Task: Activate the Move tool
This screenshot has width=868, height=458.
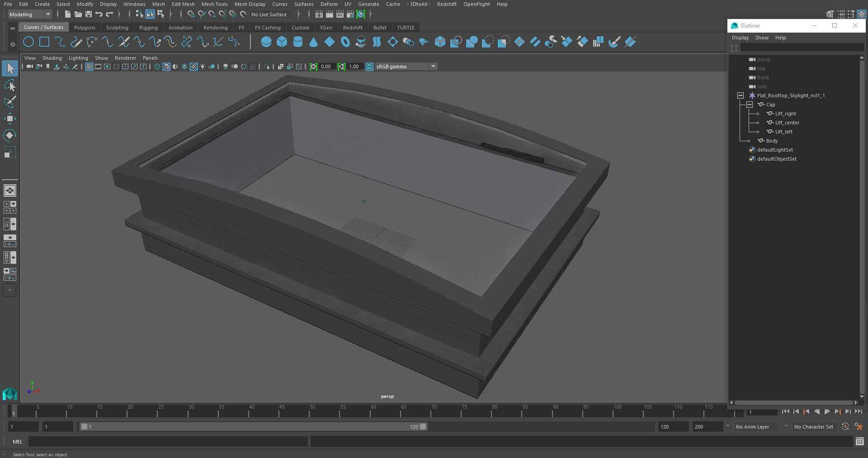Action: [x=10, y=119]
